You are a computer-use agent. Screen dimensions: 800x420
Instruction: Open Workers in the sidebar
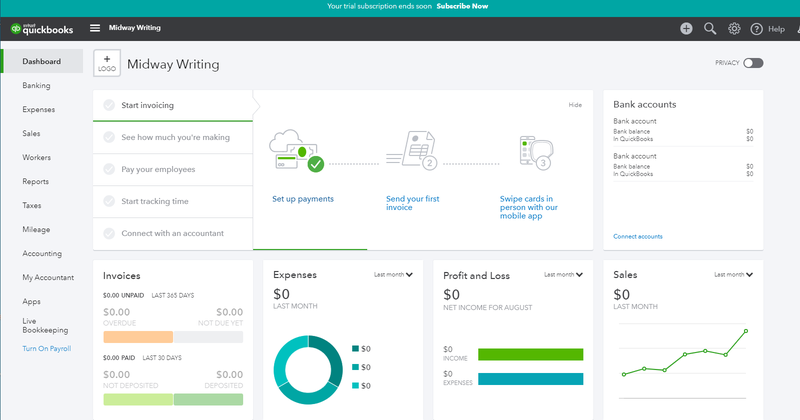pos(36,157)
